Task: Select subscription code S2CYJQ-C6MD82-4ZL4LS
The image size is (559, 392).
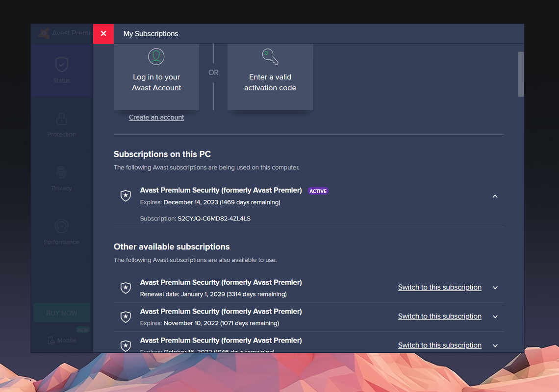Action: 214,219
